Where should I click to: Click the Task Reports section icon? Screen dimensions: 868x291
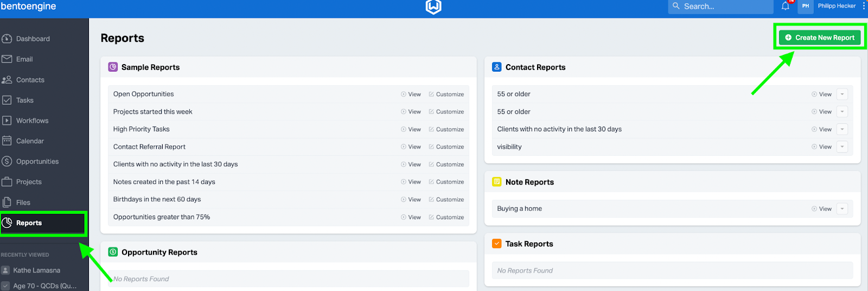click(x=496, y=244)
